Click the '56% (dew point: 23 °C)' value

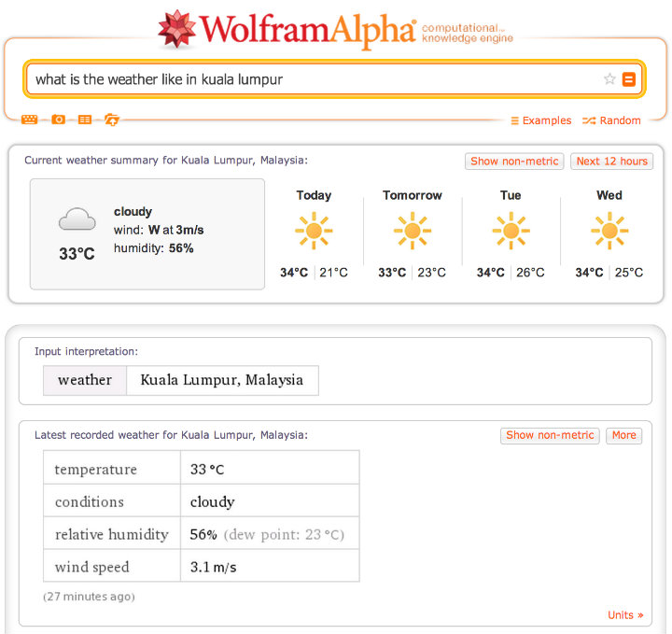[267, 534]
